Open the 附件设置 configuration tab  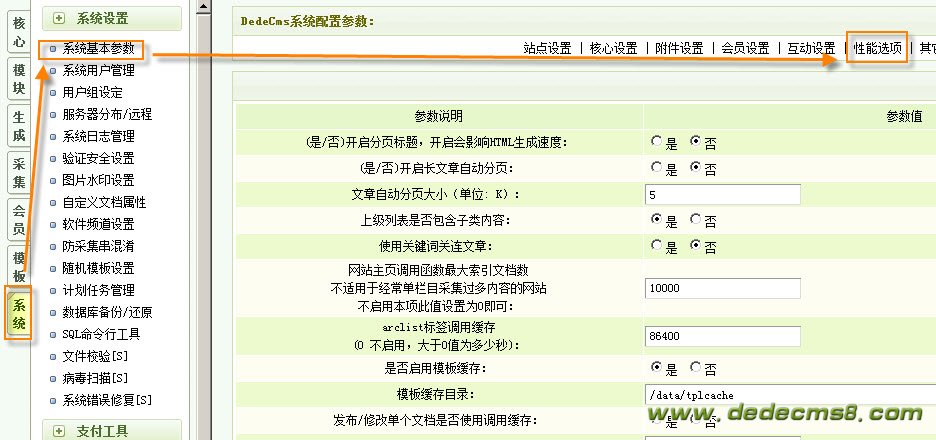point(679,48)
